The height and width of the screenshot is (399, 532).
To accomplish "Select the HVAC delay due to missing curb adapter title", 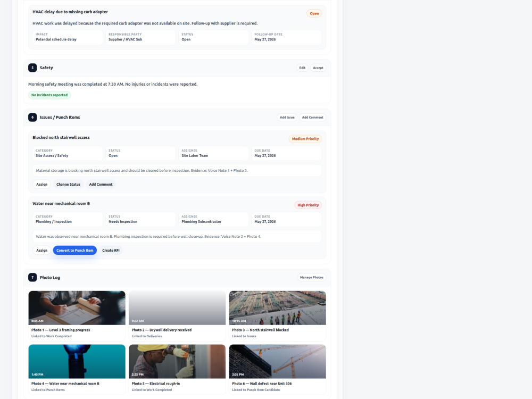I will (x=70, y=12).
